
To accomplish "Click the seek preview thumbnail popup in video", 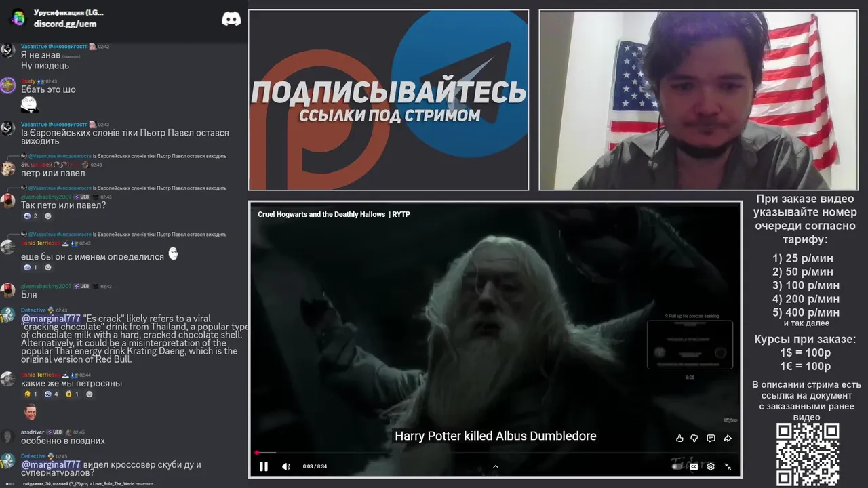I will pyautogui.click(x=690, y=344).
